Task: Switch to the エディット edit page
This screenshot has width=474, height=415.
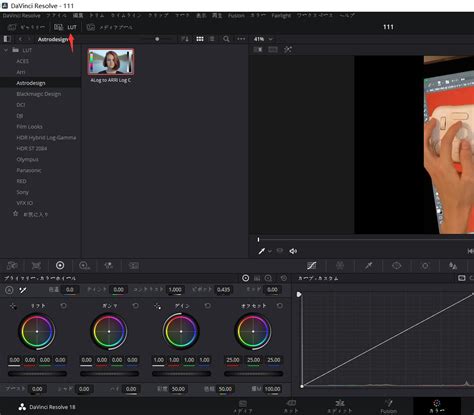Action: 340,406
